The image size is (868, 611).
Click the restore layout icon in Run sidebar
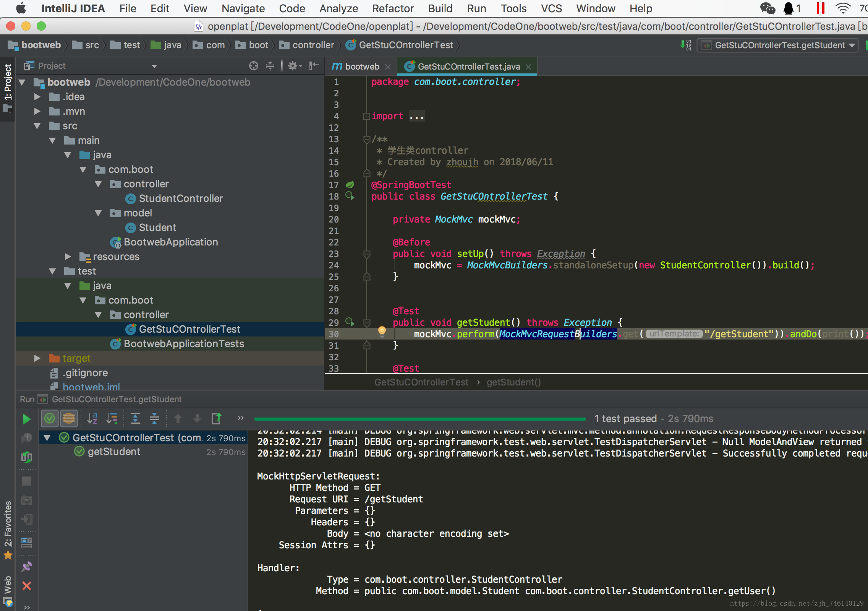[27, 542]
